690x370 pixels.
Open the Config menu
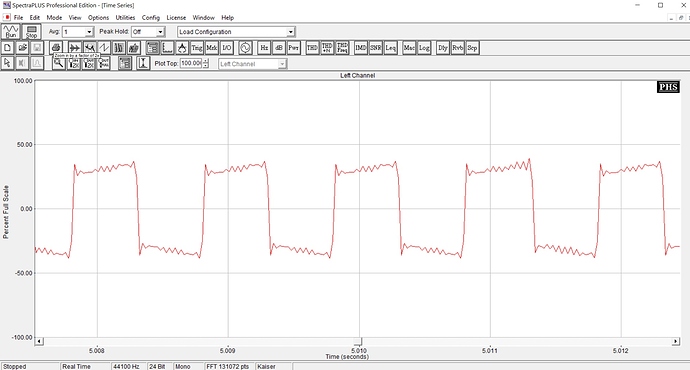tap(150, 18)
